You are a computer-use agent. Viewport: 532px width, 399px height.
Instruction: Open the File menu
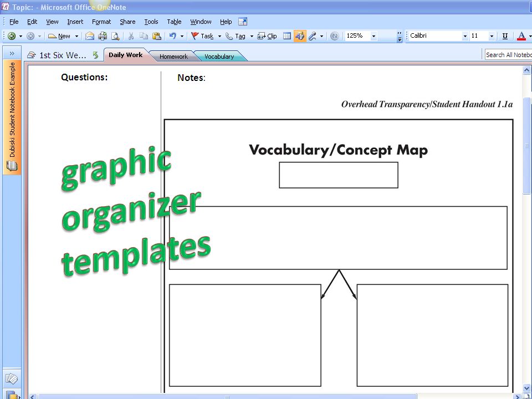(x=14, y=22)
